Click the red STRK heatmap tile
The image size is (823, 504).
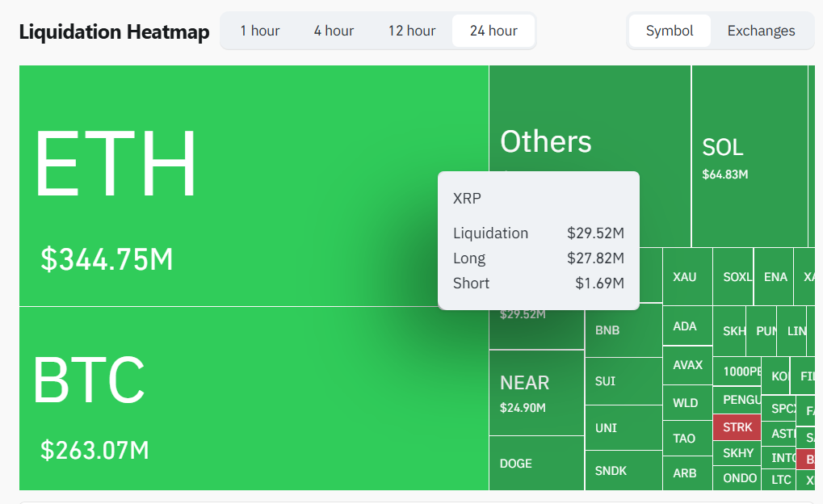[737, 427]
